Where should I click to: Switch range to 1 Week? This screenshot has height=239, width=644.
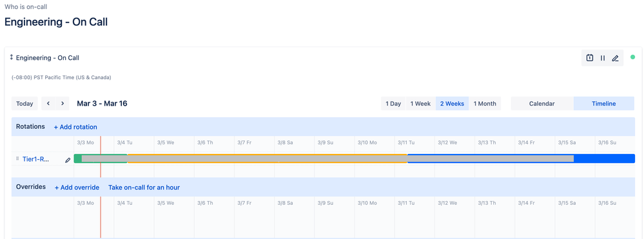pos(420,104)
